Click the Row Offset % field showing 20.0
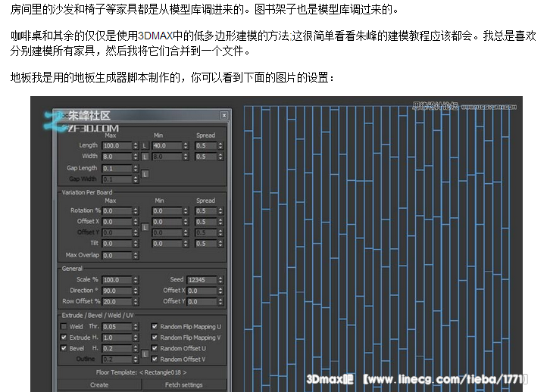This screenshot has width=550, height=392. [x=117, y=302]
